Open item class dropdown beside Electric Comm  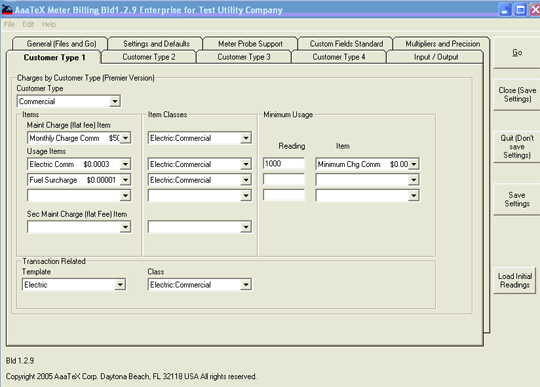[246, 164]
